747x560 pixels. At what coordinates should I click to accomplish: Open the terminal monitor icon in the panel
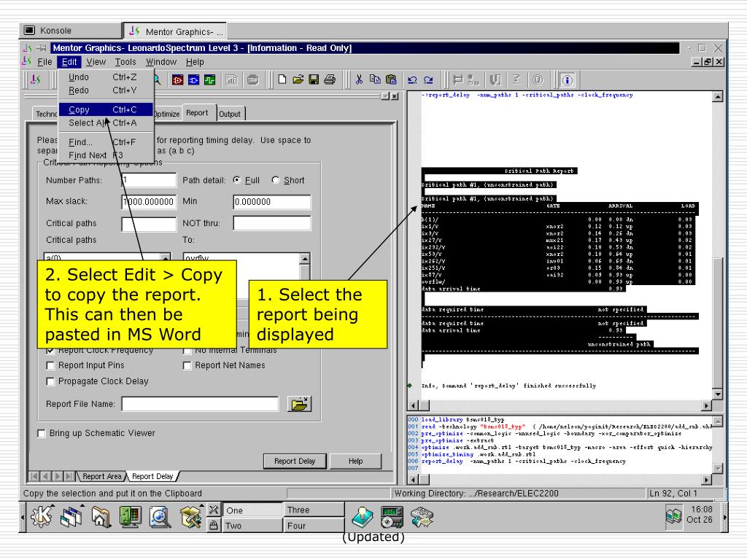point(130,517)
